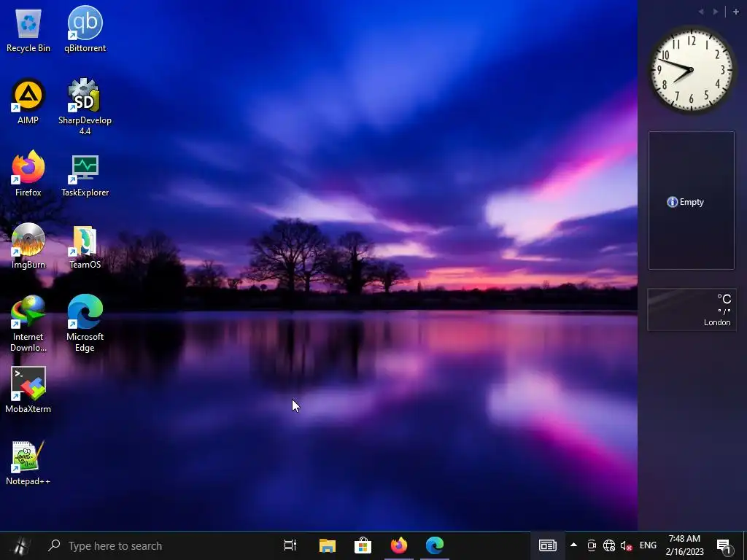Go to the next sidebar gadget page
The width and height of the screenshot is (747, 560).
716,12
